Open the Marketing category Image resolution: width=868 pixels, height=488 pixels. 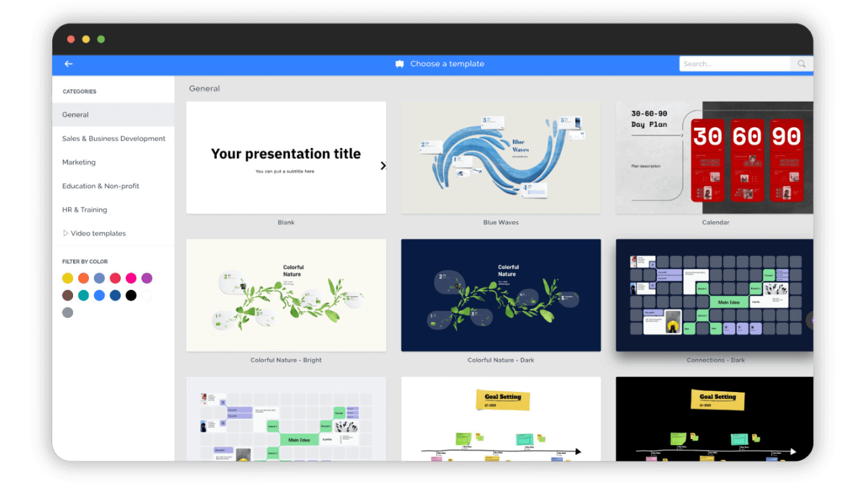[79, 162]
